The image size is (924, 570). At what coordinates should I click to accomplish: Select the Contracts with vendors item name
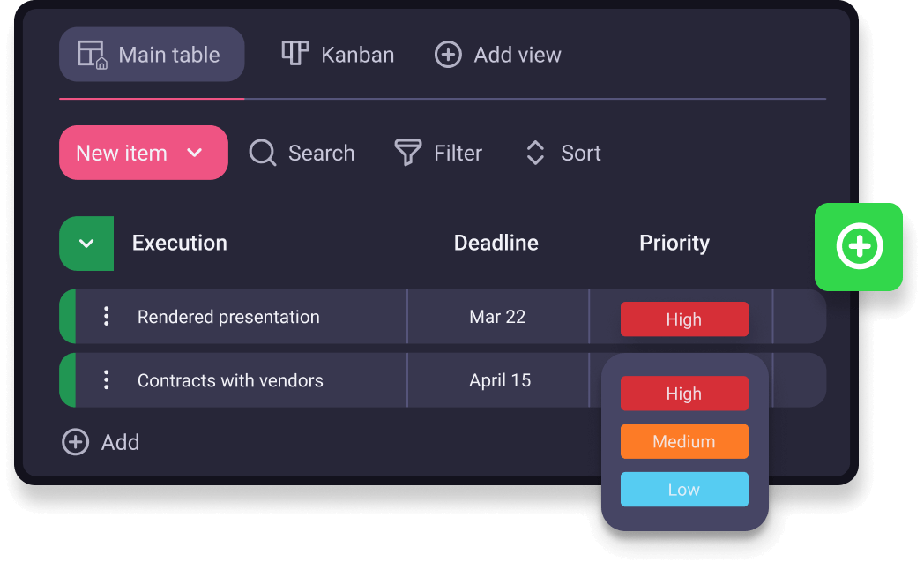coord(230,380)
